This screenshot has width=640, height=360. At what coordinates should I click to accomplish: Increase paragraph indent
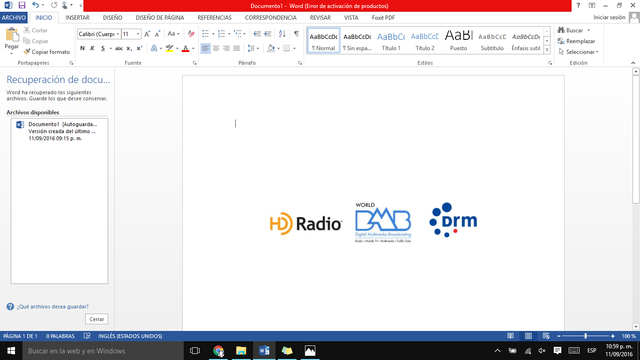tap(267, 34)
